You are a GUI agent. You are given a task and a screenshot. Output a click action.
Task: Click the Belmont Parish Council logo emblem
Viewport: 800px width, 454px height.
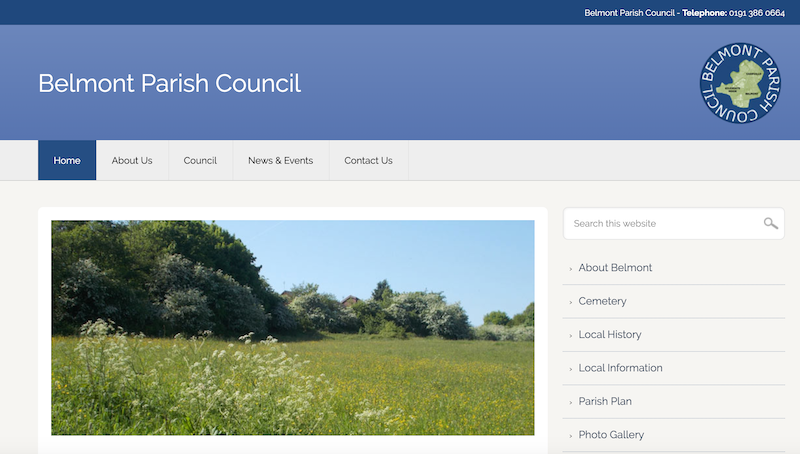(x=740, y=84)
